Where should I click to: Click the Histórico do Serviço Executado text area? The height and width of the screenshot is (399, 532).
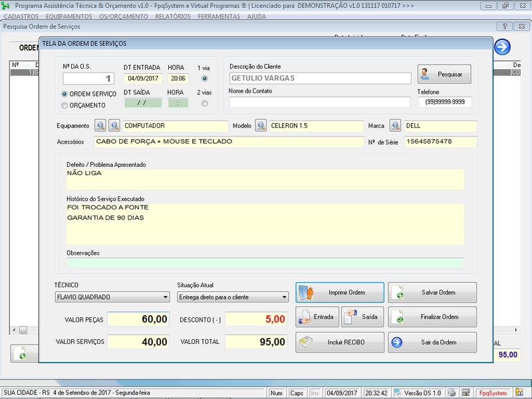coord(265,224)
